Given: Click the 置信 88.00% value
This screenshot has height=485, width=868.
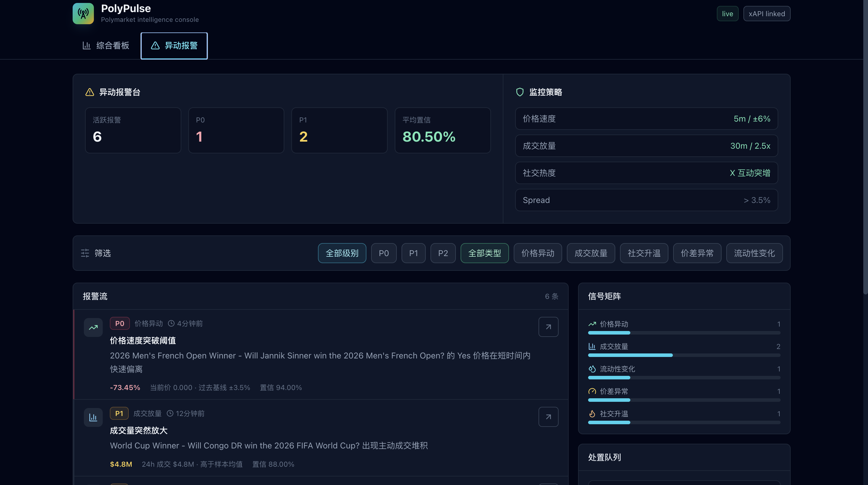Looking at the screenshot, I should (x=273, y=464).
